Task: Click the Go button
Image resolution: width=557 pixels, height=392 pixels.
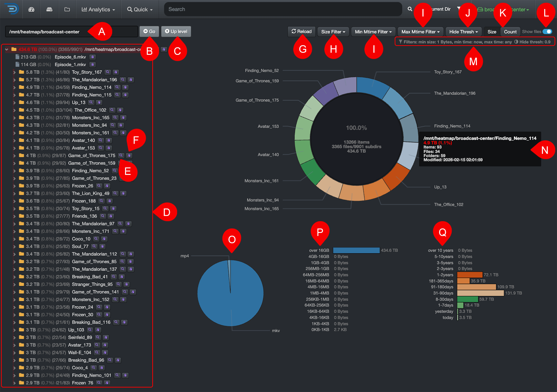Action: click(x=149, y=31)
